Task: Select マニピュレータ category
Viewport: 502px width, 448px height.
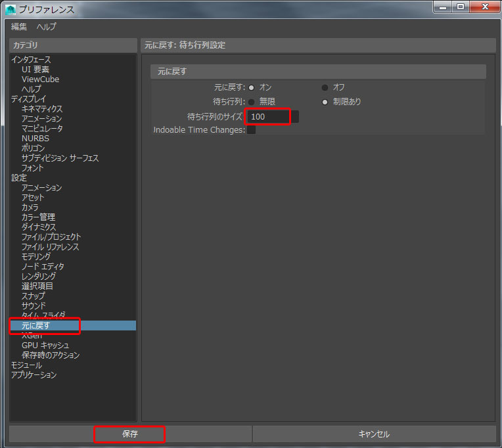Action: click(42, 129)
